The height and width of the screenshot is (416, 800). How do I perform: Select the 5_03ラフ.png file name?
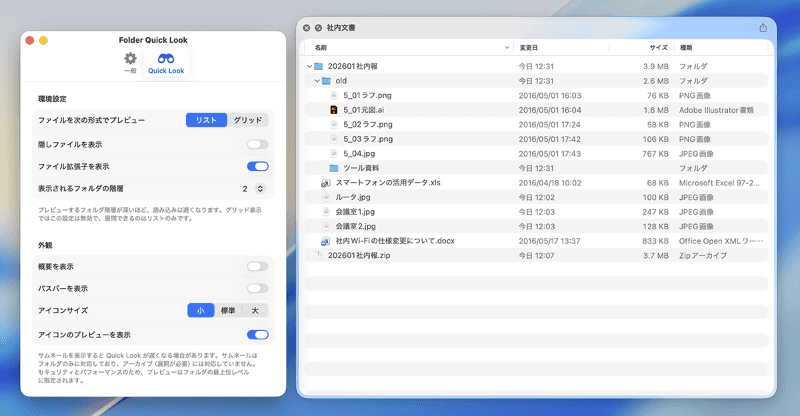[368, 139]
